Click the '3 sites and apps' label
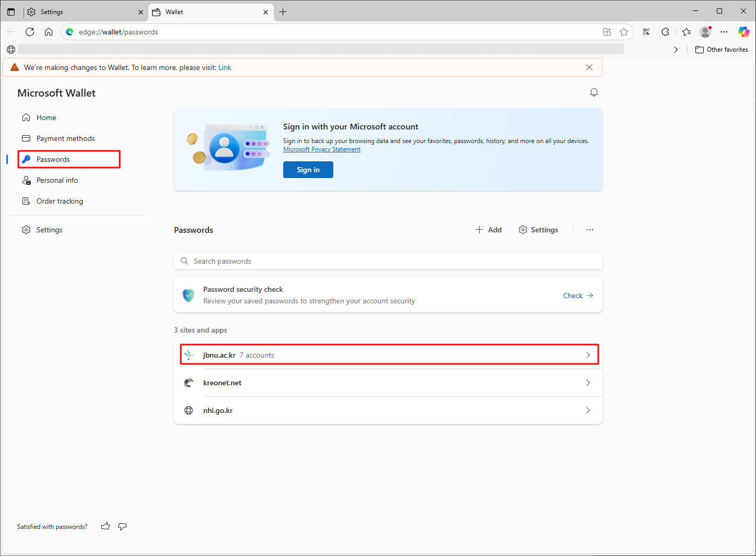The height and width of the screenshot is (556, 756). pos(201,330)
